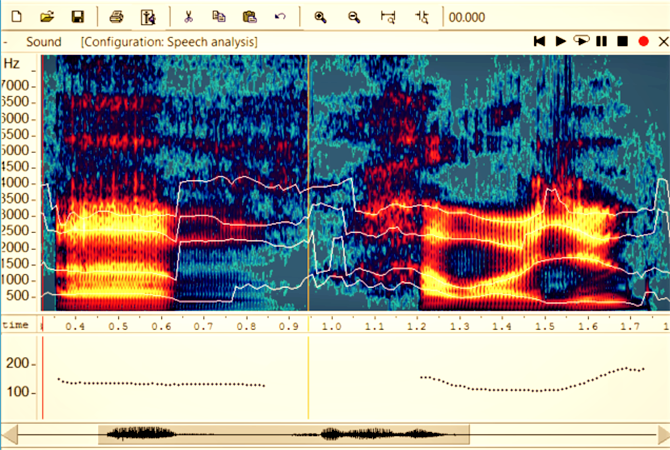Image resolution: width=670 pixels, height=450 pixels.
Task: Stop playback with the square button
Action: point(622,41)
